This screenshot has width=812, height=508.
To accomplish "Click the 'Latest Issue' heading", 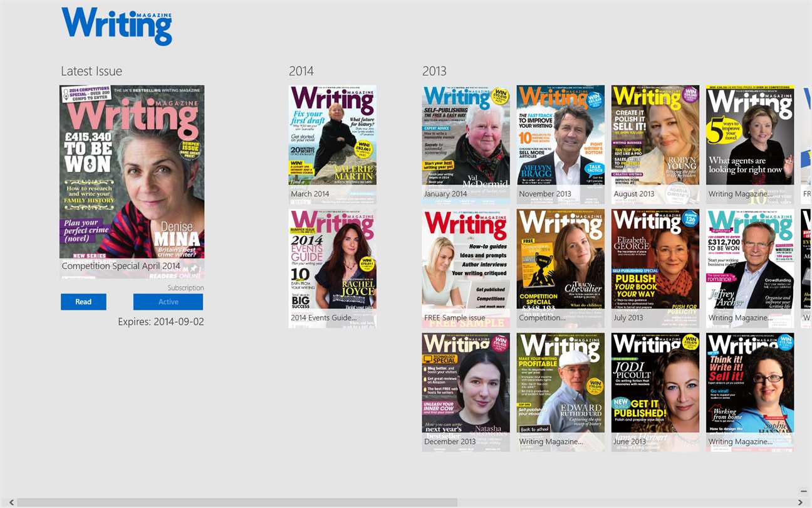I will click(x=91, y=71).
